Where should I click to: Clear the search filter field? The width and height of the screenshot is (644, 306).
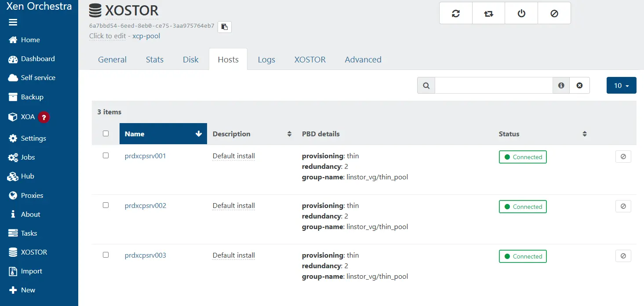[x=579, y=85]
